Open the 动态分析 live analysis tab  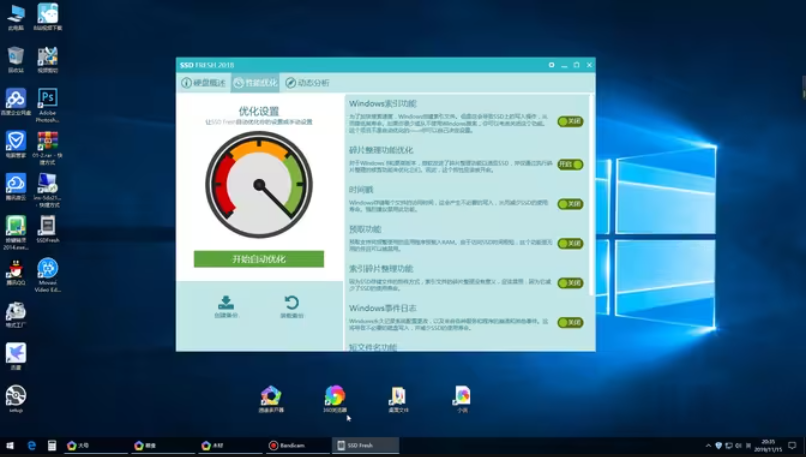point(307,83)
